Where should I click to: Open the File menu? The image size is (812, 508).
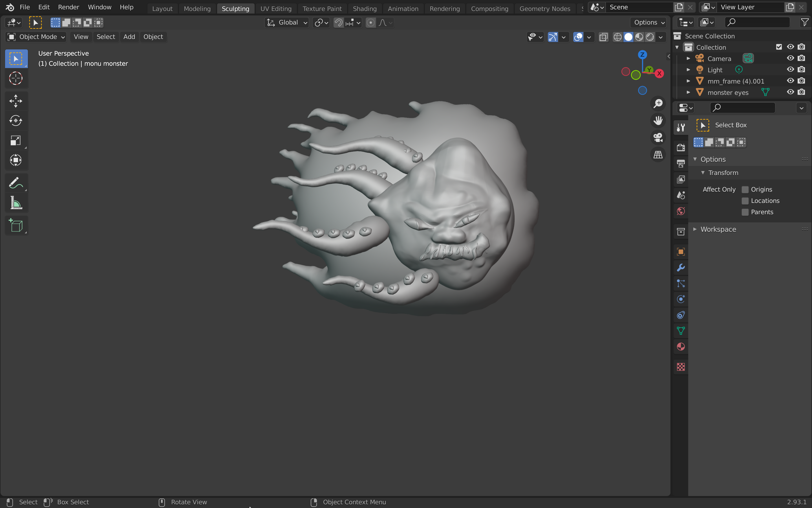(x=25, y=7)
